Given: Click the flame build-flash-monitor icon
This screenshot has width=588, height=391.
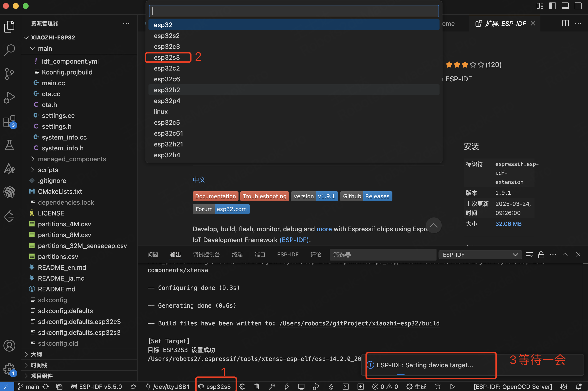Looking at the screenshot, I should (331, 387).
